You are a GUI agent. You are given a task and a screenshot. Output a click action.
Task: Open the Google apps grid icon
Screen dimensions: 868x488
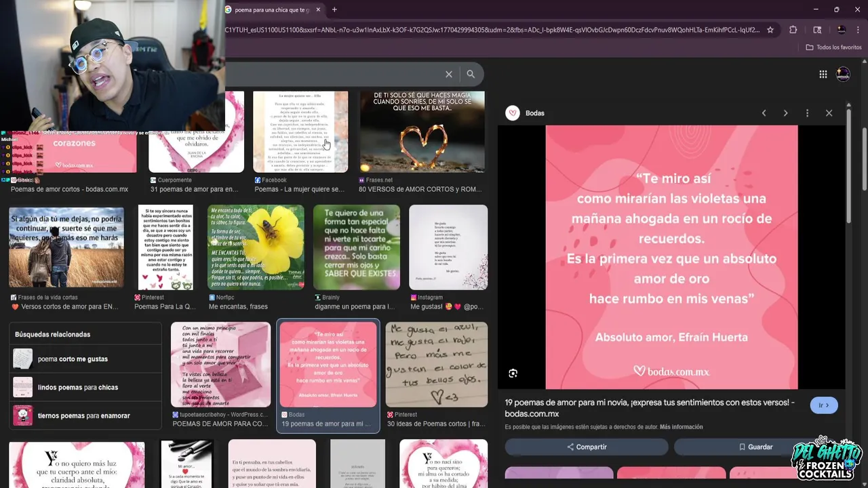tap(823, 75)
